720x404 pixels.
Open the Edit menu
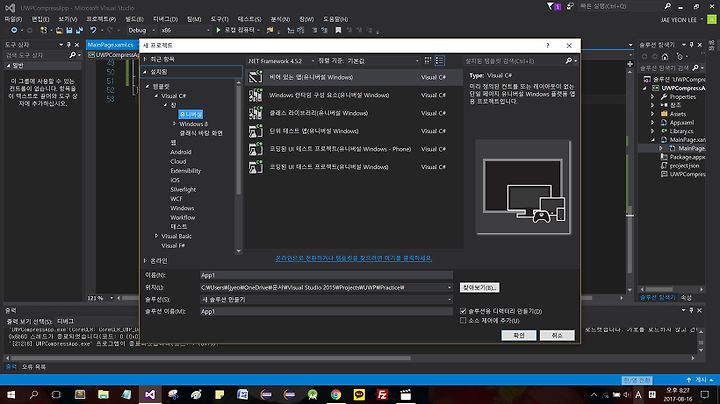(x=40, y=19)
